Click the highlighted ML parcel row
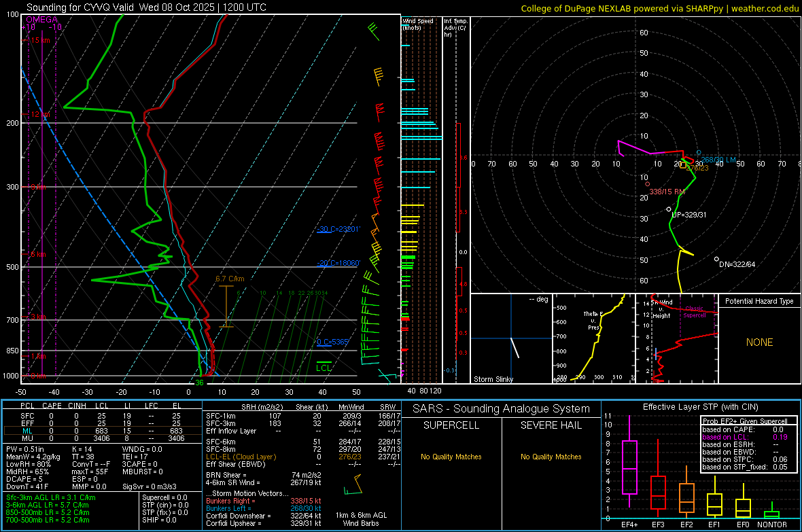802x532 pixels. pos(103,431)
